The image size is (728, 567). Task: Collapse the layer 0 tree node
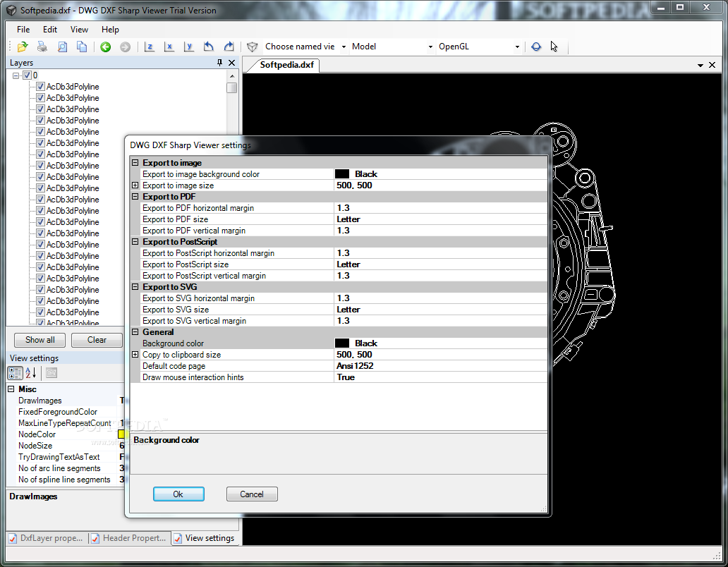(x=16, y=75)
